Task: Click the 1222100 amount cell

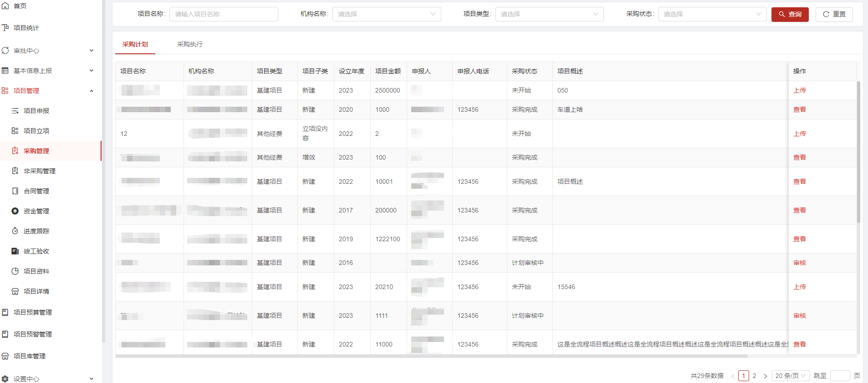Action: tap(388, 239)
